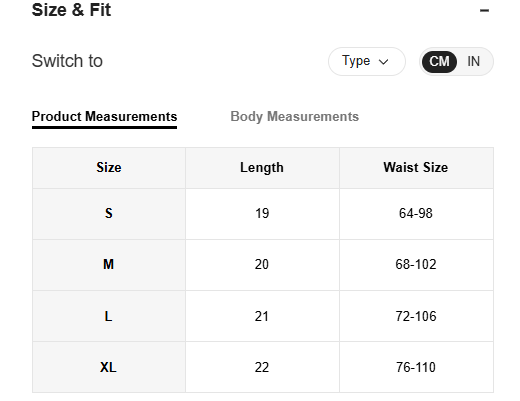Switch units to IN

(x=473, y=62)
